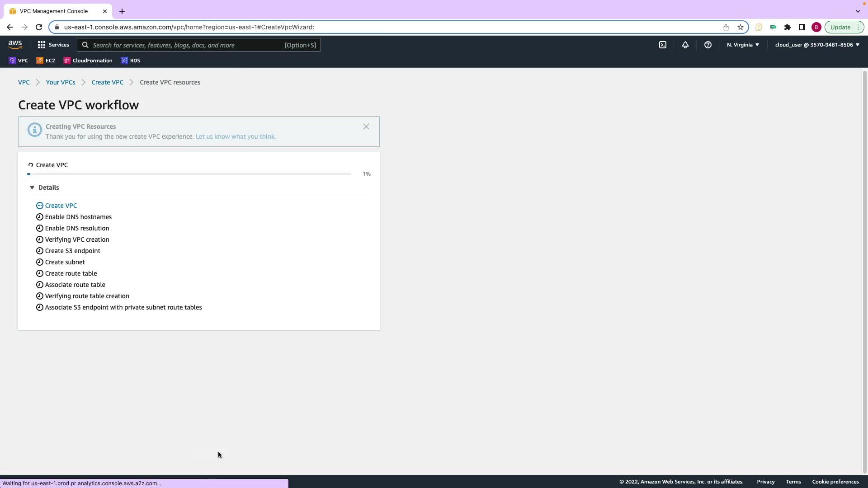Open the EC2 shortcut in favorites bar
This screenshot has width=868, height=488.
[46, 61]
